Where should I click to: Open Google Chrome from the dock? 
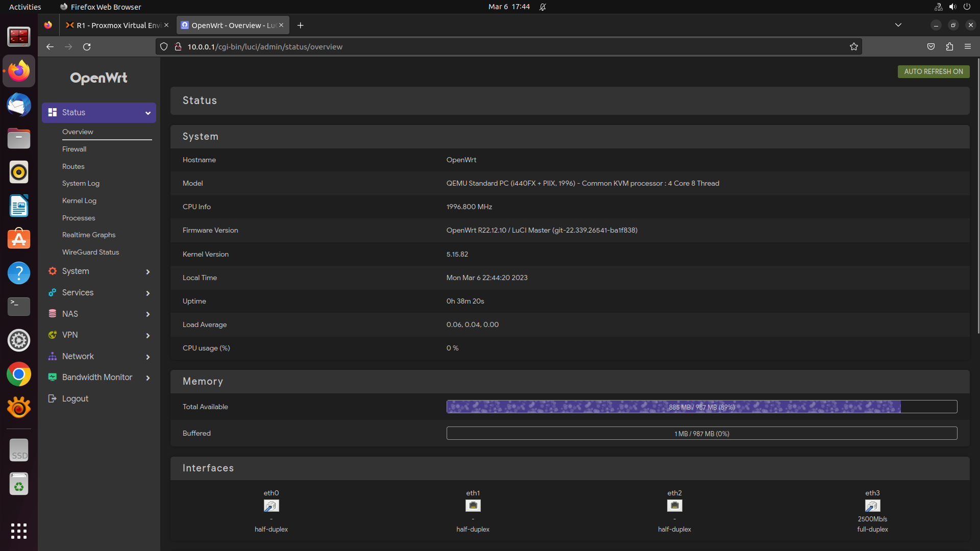coord(19,374)
